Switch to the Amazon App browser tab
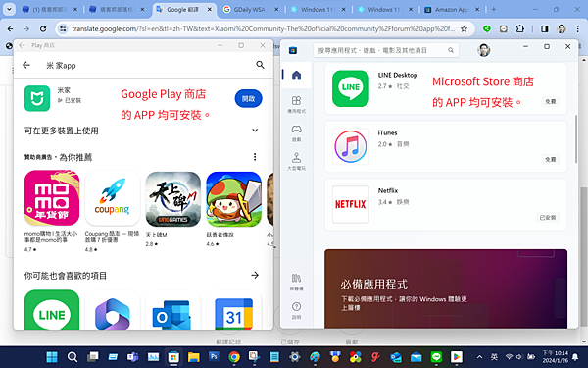The width and height of the screenshot is (588, 368). pos(453,10)
